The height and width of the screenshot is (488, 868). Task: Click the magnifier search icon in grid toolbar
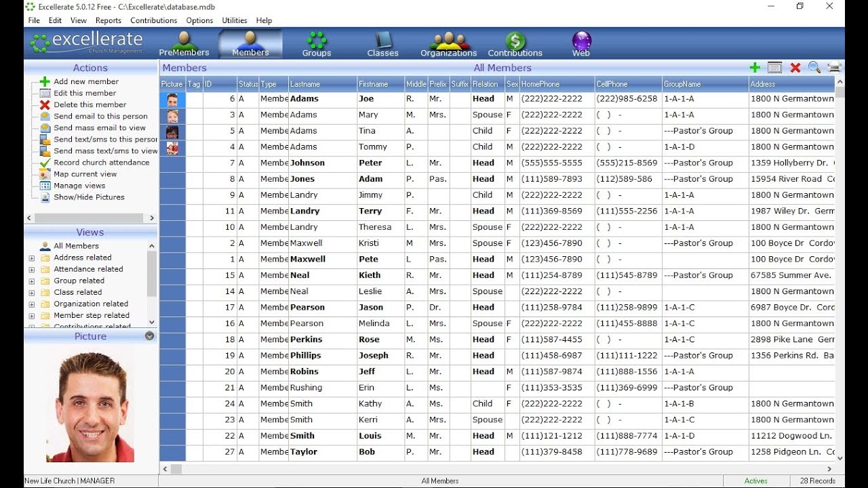(814, 67)
